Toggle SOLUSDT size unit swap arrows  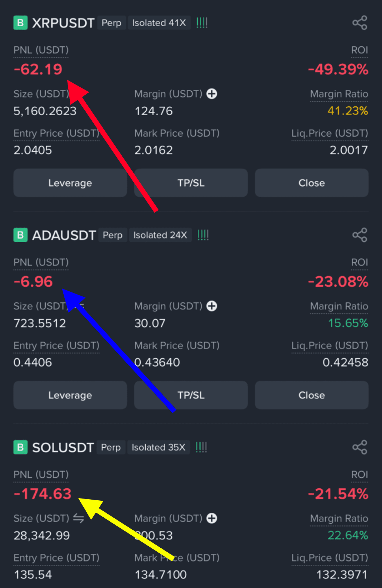pyautogui.click(x=79, y=518)
